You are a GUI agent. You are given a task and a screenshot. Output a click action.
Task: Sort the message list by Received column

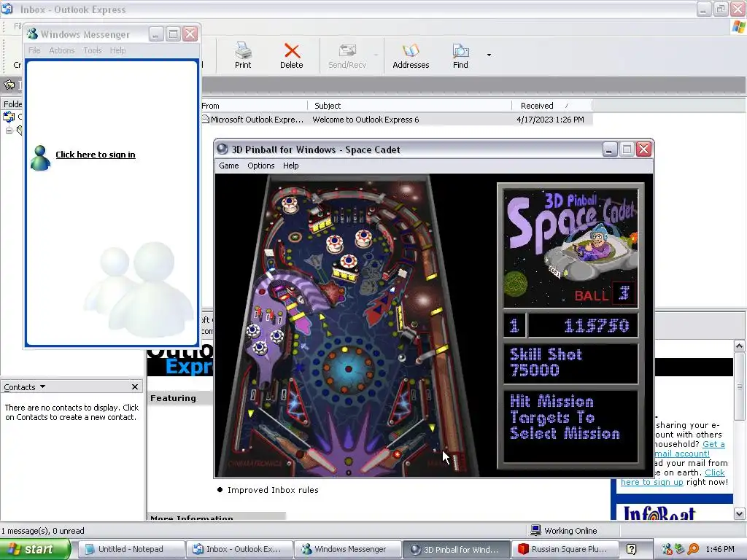(x=551, y=106)
